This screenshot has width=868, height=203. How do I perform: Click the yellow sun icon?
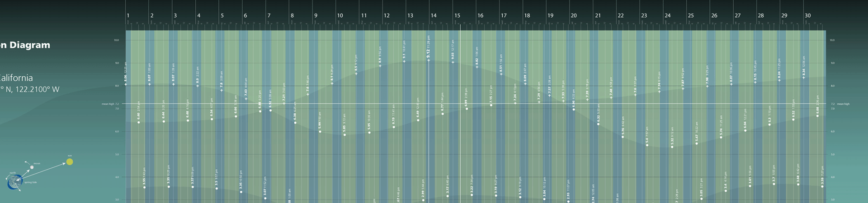70,161
